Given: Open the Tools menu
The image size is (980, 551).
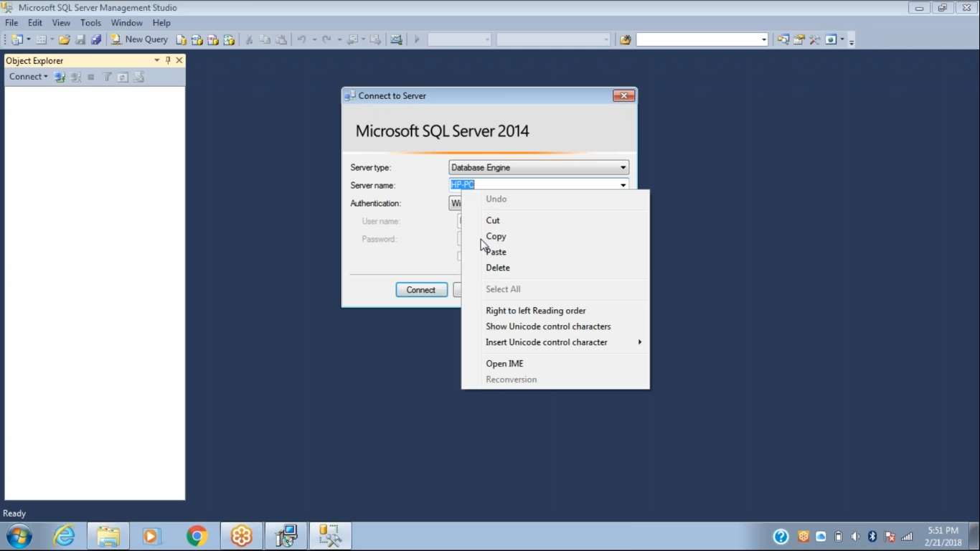Looking at the screenshot, I should [90, 23].
